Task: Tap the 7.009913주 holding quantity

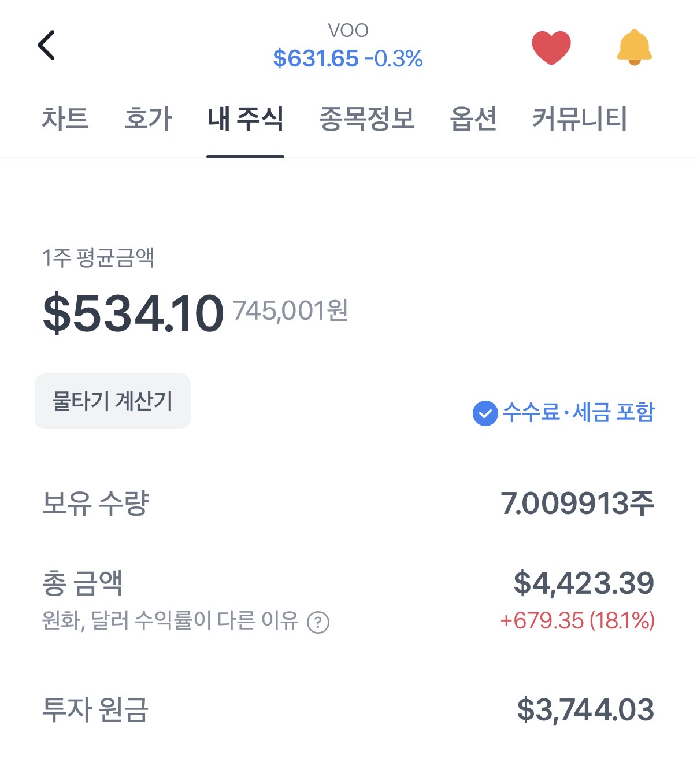Action: 577,504
